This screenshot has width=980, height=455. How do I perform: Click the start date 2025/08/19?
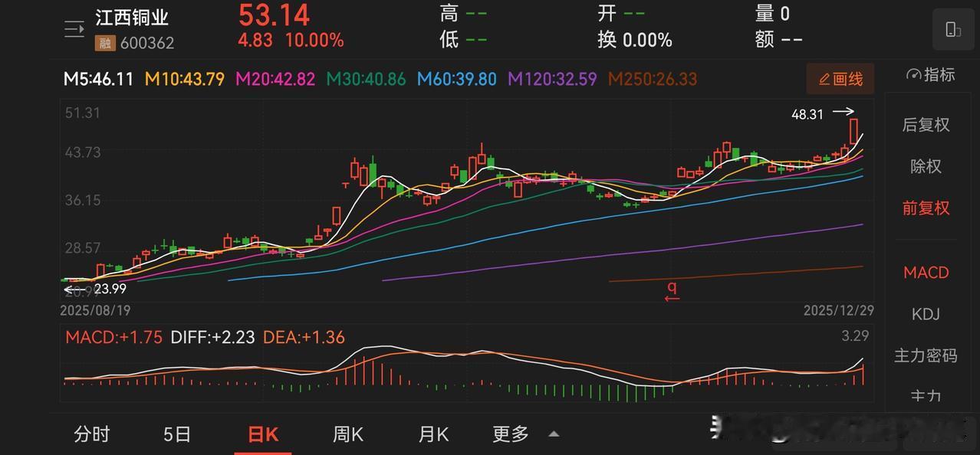[x=95, y=310]
